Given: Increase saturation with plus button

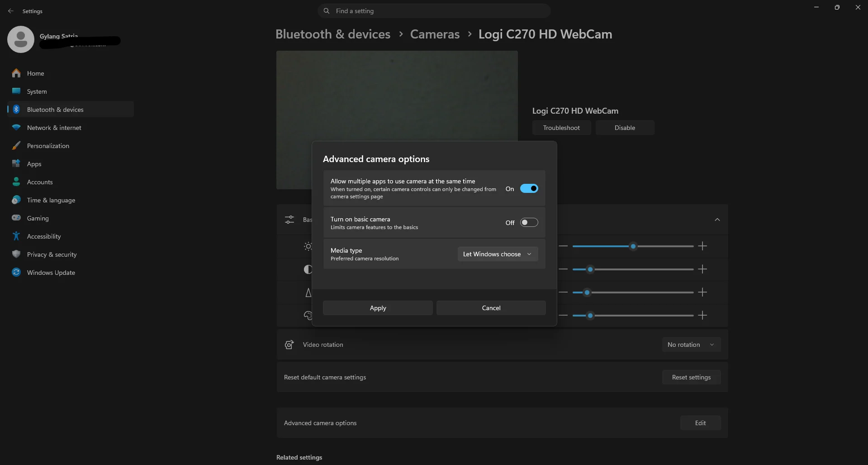Looking at the screenshot, I should click(702, 316).
